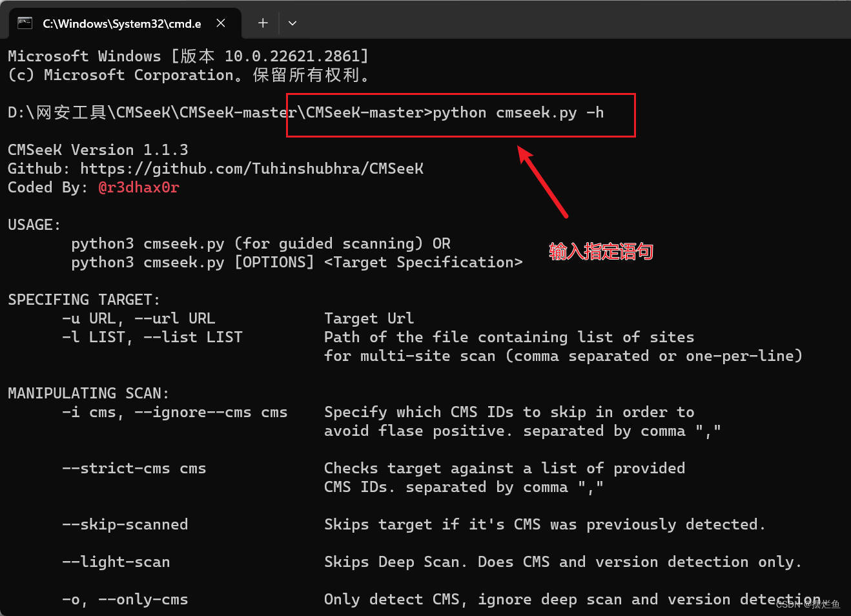Click the 'python cmseek.py -h' command text

tap(518, 112)
